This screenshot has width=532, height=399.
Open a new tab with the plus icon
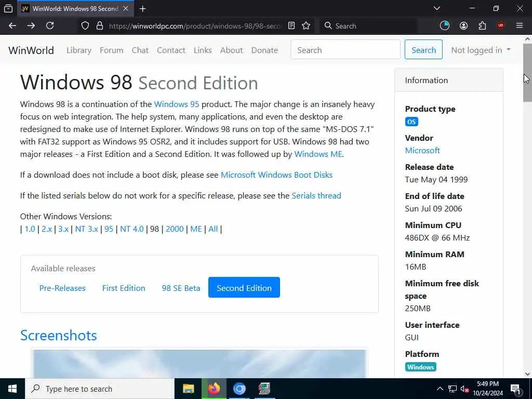coord(143,9)
